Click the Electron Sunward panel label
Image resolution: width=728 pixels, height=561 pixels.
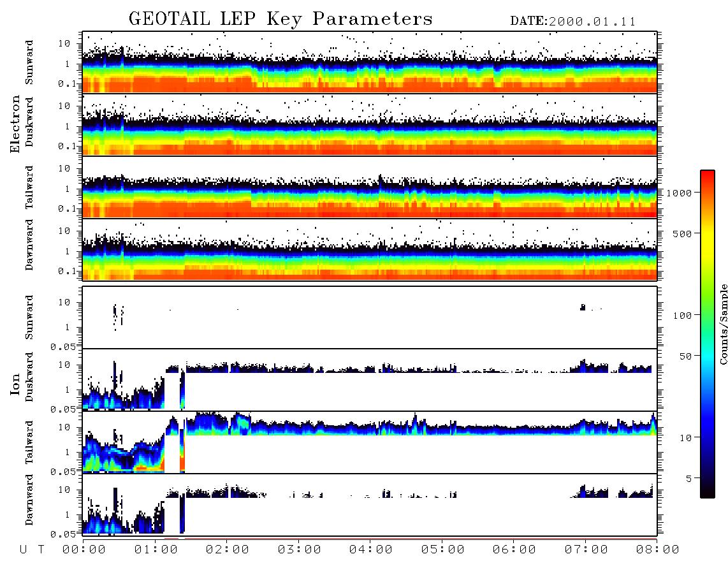29,62
